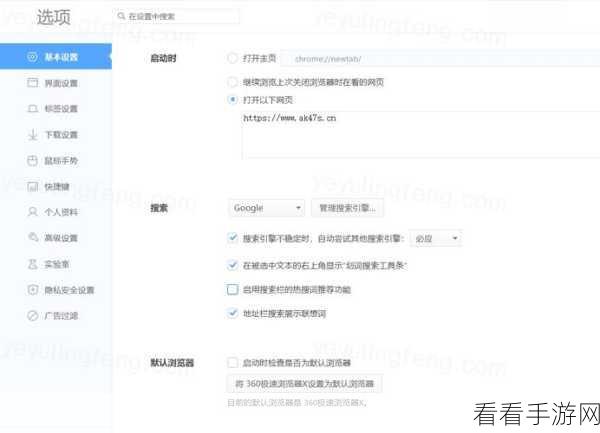600x433 pixels.
Task: Enable 启用搜索栏的热搜词推荐功能 checkbox
Action: tap(232, 290)
